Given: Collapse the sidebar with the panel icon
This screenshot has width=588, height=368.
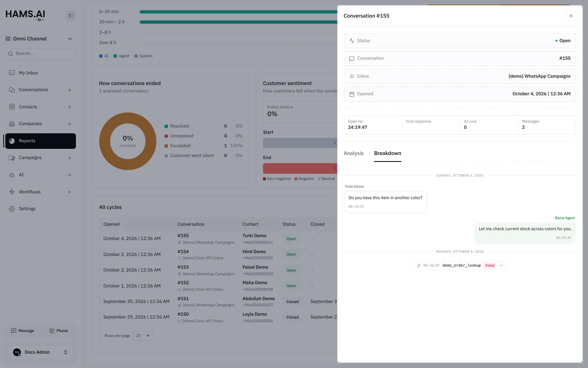Looking at the screenshot, I should (x=71, y=16).
